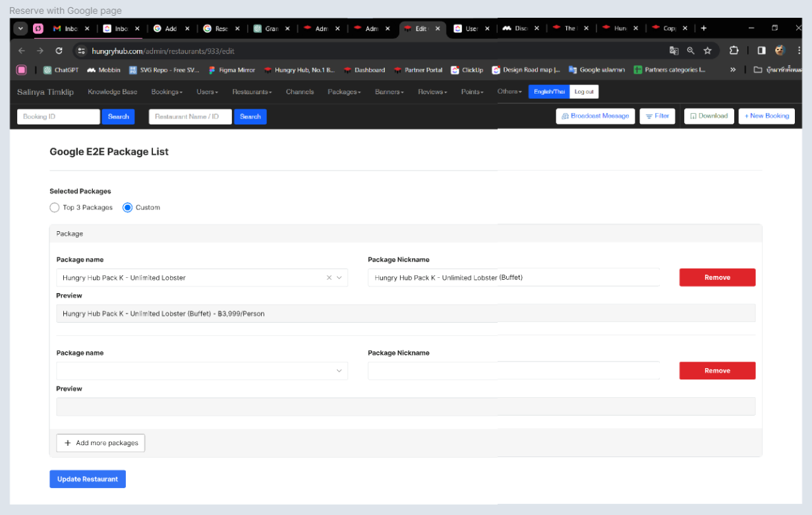This screenshot has height=515, width=812.
Task: Remove the Unlimited Lobster package row
Action: point(717,277)
